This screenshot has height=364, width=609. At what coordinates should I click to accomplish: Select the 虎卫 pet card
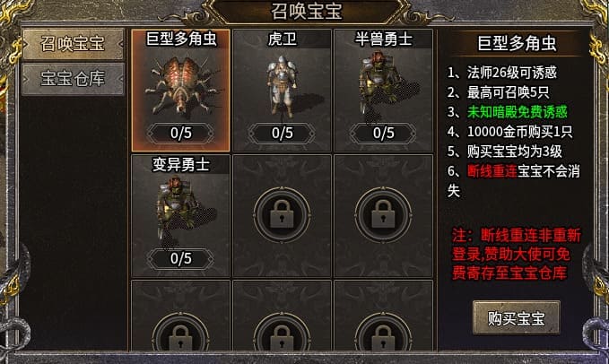[282, 90]
